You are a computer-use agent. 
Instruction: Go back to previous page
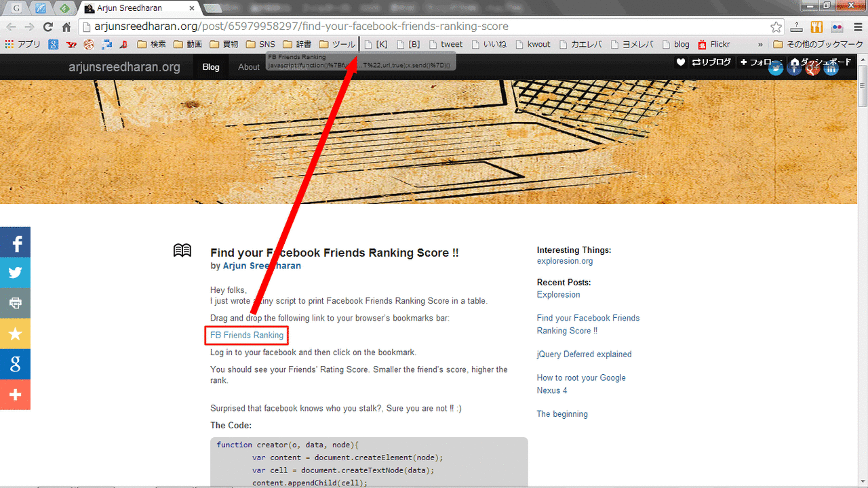[11, 27]
